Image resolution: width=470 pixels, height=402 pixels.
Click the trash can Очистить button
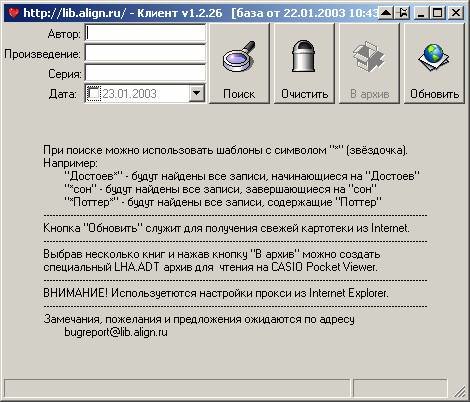(304, 63)
